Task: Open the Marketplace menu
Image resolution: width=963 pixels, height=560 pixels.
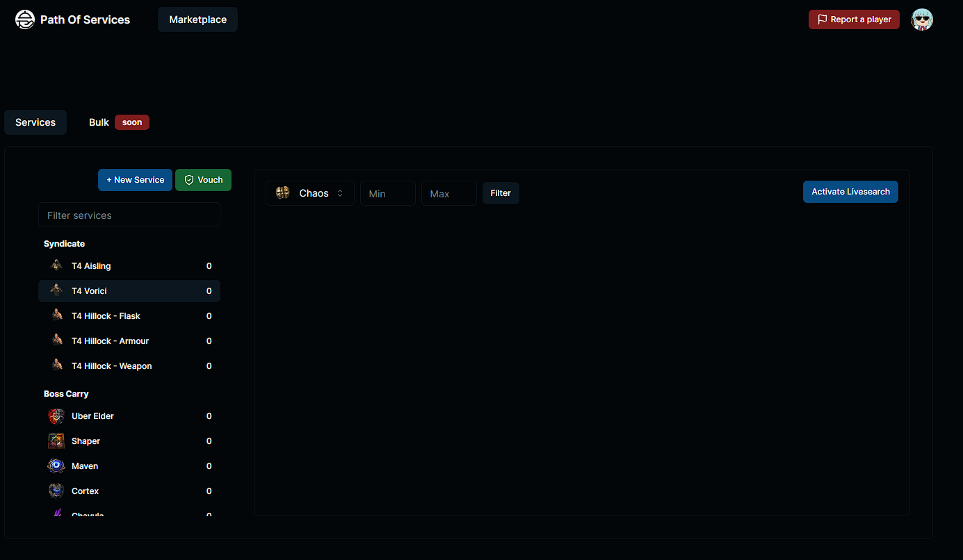Action: tap(197, 19)
